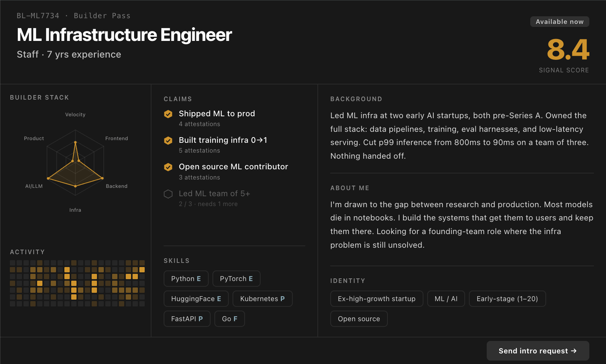Viewport: 606px width, 364px height.
Task: Click the Velocity axis label on radar chart
Action: (75, 115)
